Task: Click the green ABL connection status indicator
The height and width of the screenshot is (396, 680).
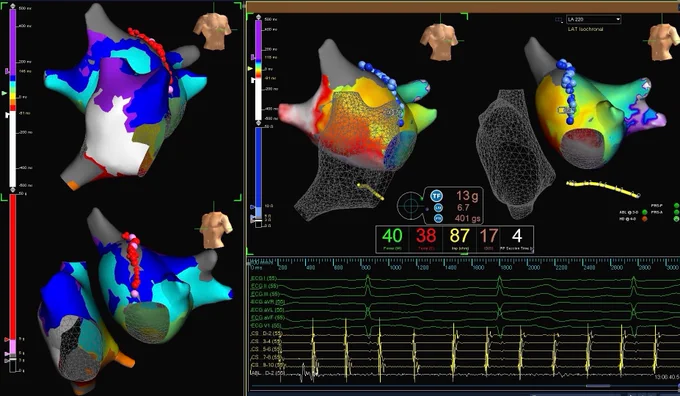Action: click(644, 212)
